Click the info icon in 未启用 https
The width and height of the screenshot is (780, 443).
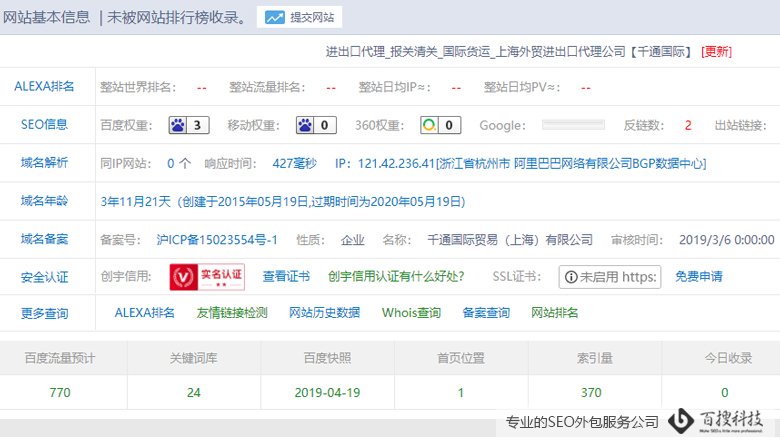click(571, 277)
